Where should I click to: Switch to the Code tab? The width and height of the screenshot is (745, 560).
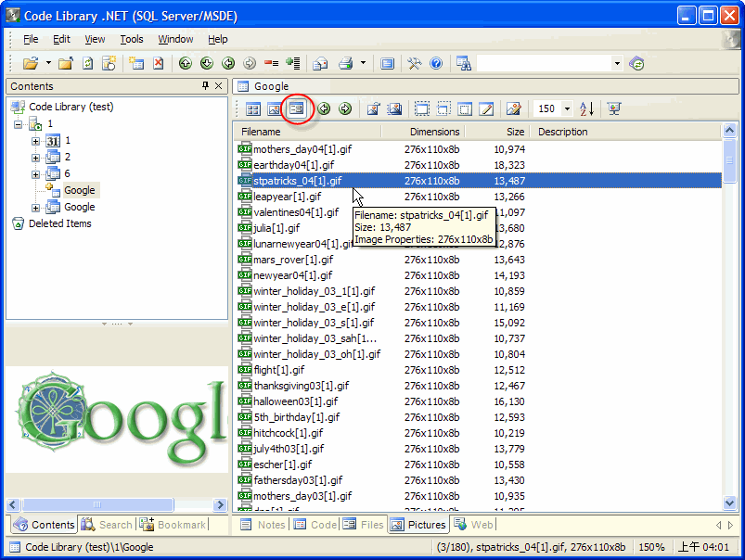coord(315,525)
